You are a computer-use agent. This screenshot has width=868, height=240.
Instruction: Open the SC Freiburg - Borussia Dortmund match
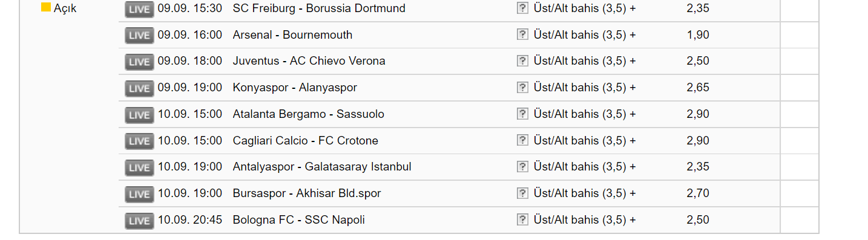(319, 8)
